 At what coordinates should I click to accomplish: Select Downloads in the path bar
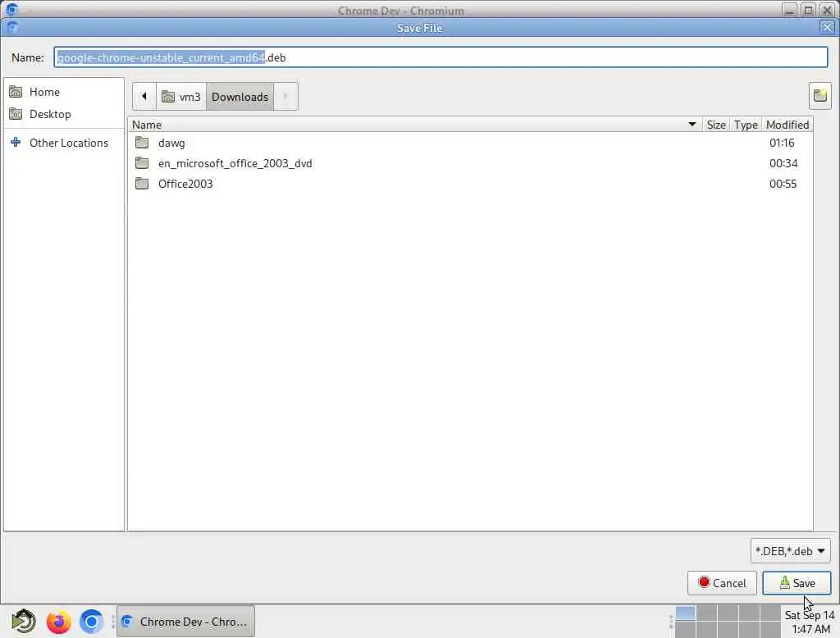[240, 97]
